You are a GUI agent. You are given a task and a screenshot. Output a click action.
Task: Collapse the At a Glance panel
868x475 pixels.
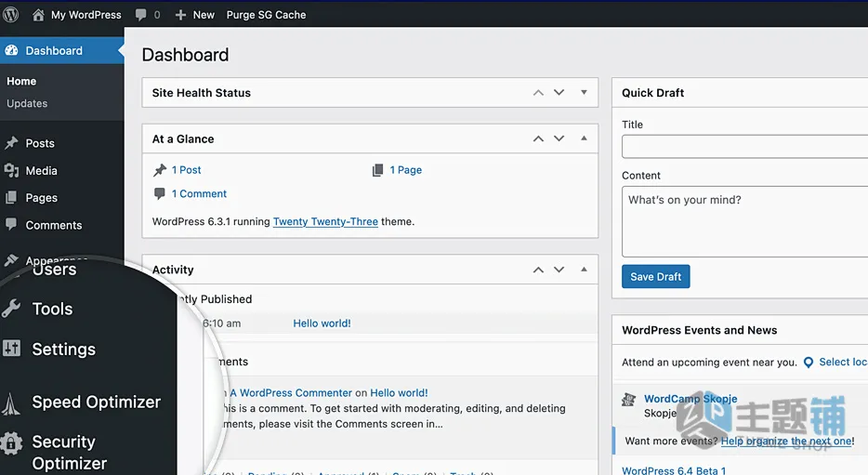coord(584,139)
